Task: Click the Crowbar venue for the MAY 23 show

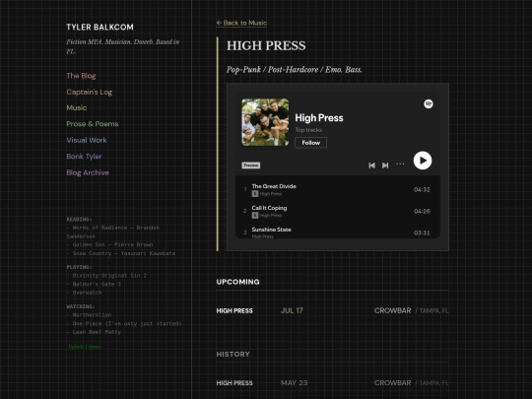Action: coord(392,382)
